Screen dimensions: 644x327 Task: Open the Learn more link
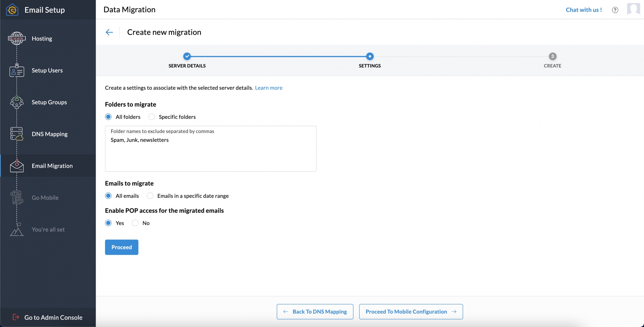(x=269, y=88)
